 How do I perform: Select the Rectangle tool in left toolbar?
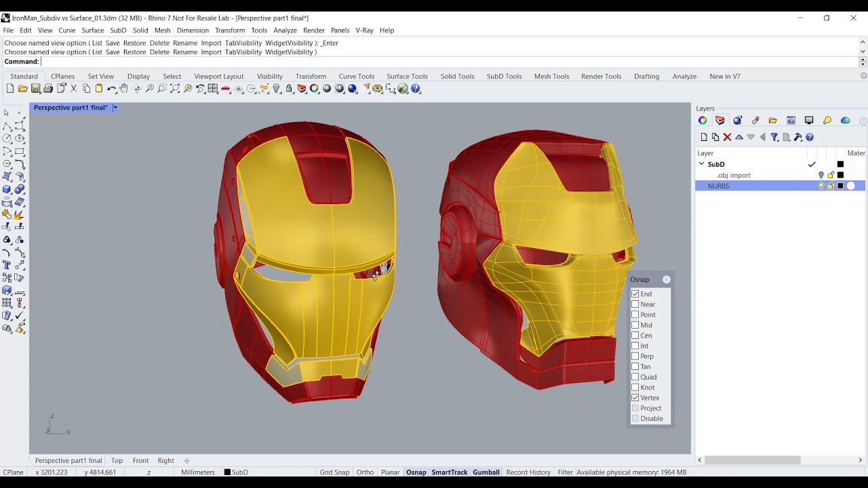[x=20, y=151]
